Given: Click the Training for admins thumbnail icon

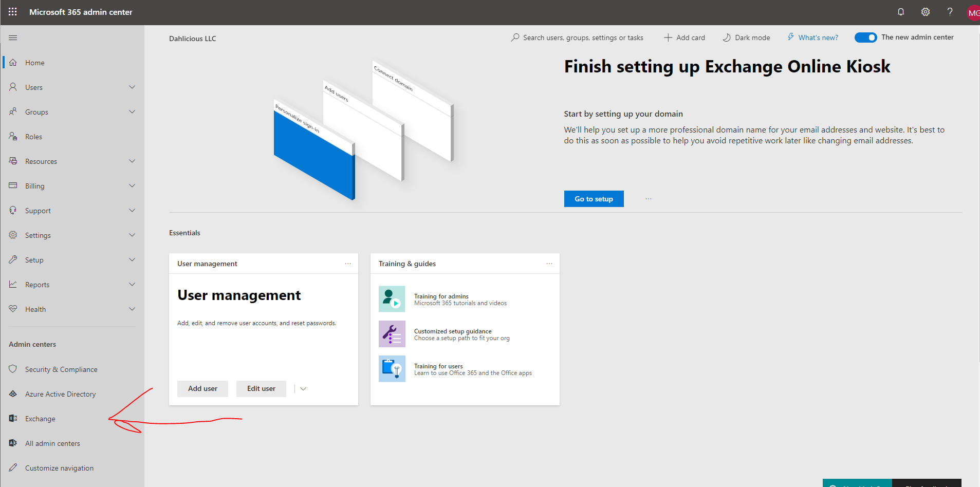Looking at the screenshot, I should coord(392,299).
